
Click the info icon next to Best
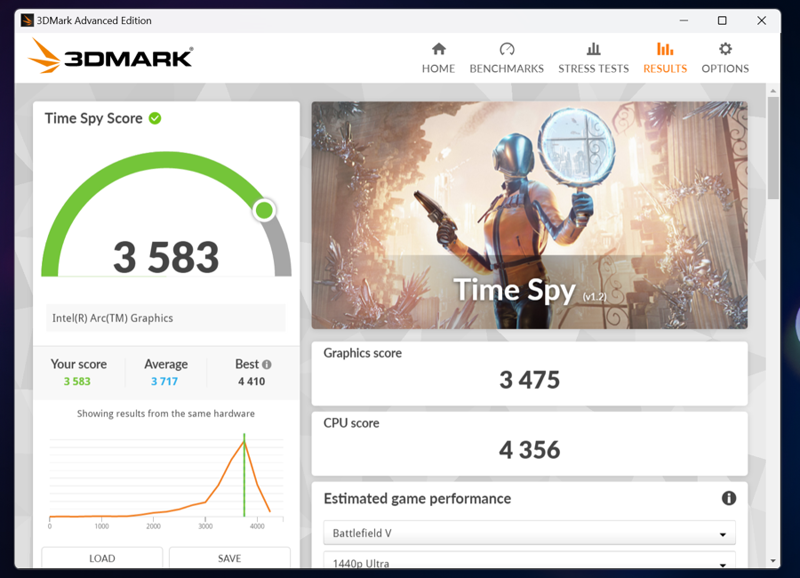pos(266,364)
